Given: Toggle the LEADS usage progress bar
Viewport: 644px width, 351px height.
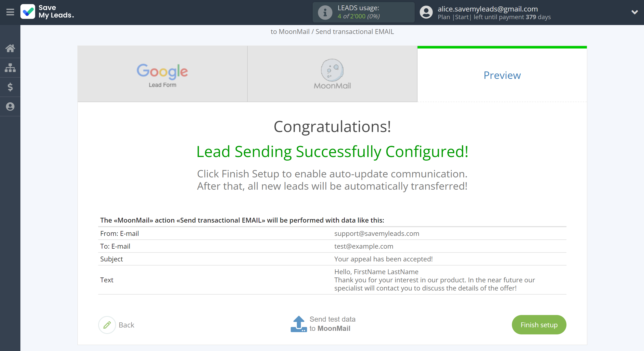Looking at the screenshot, I should coord(324,12).
